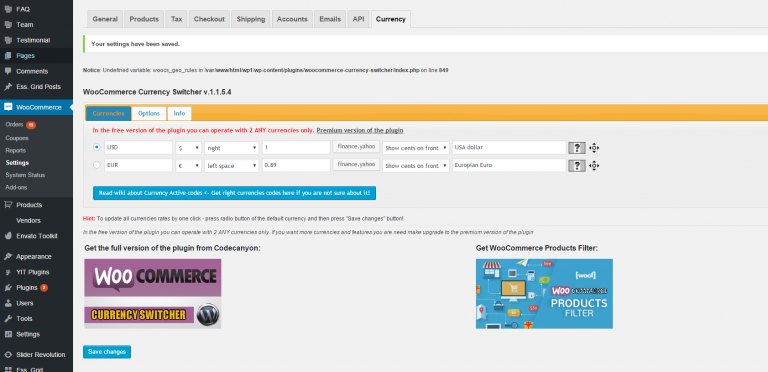
Task: Switch to the Shipping tab
Action: pyautogui.click(x=251, y=19)
